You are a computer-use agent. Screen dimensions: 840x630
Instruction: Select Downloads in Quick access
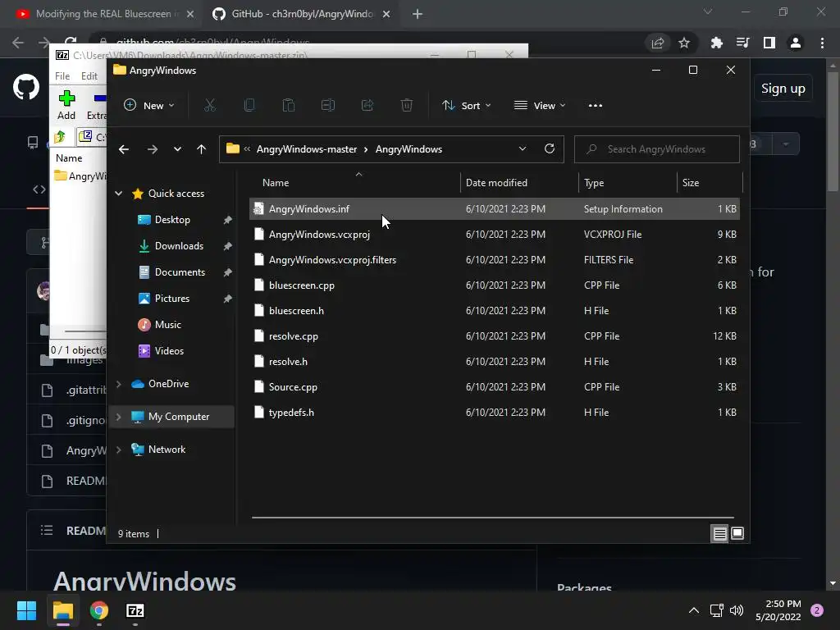pyautogui.click(x=179, y=246)
